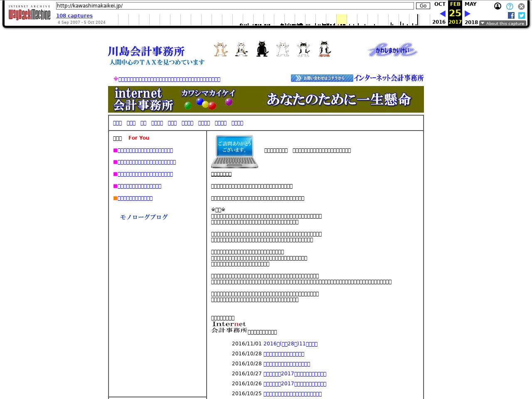
Task: Click the internet会計事務所 olive banner
Action: click(x=266, y=99)
